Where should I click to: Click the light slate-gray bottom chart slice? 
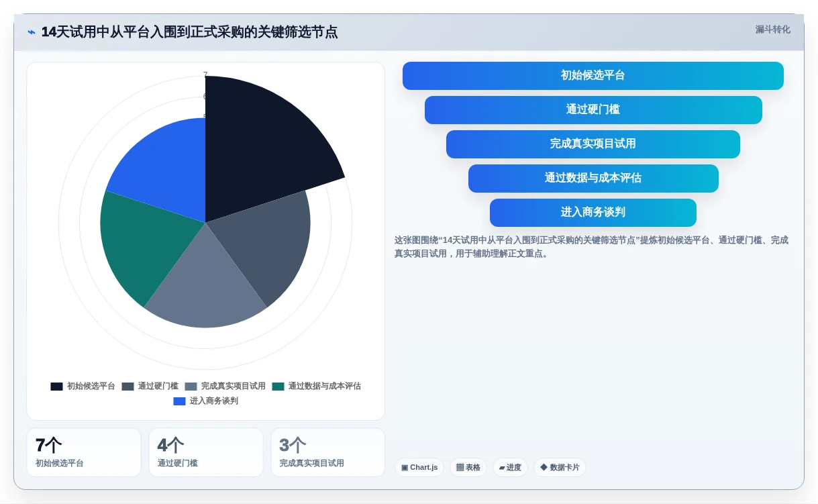point(205,285)
